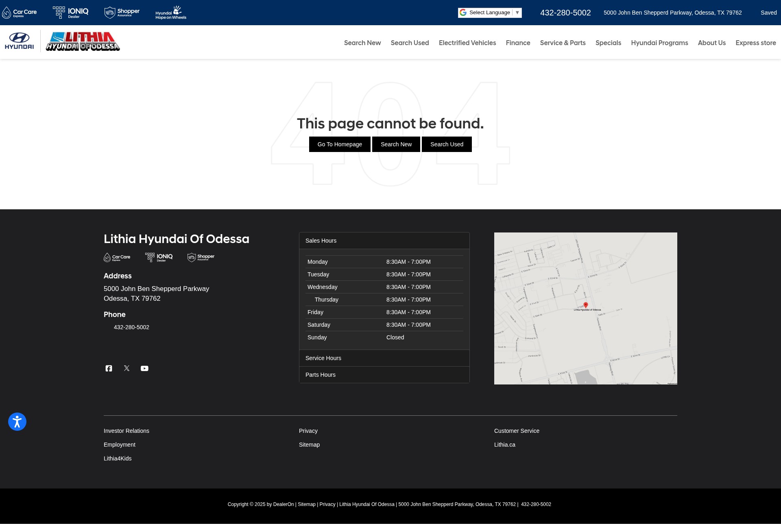Click the phone number in the copyright line

pyautogui.click(x=536, y=504)
